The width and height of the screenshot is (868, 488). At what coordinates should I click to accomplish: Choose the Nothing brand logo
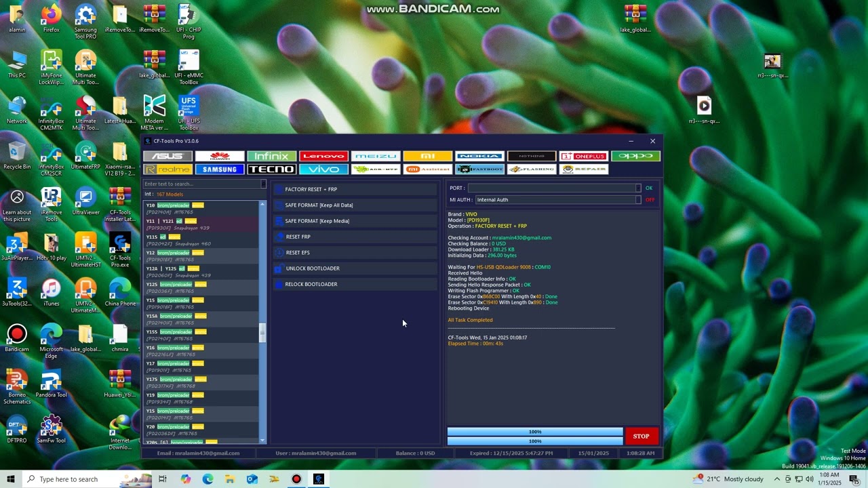(x=532, y=156)
